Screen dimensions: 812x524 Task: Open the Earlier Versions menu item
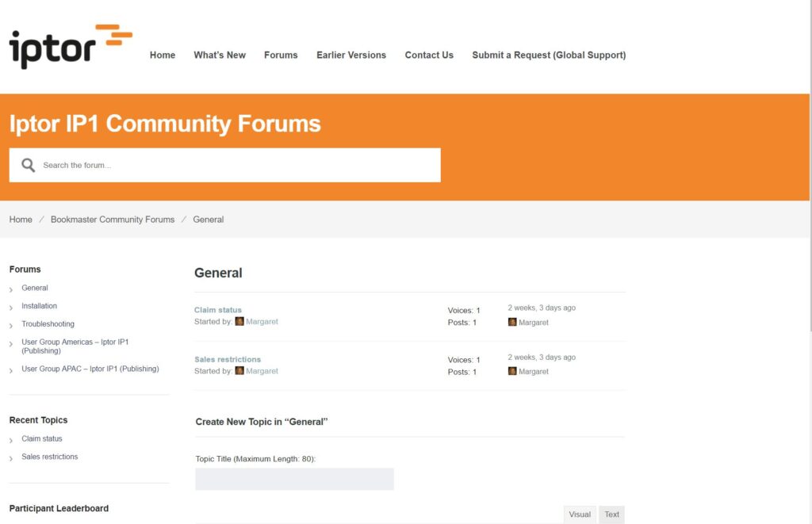click(x=351, y=55)
